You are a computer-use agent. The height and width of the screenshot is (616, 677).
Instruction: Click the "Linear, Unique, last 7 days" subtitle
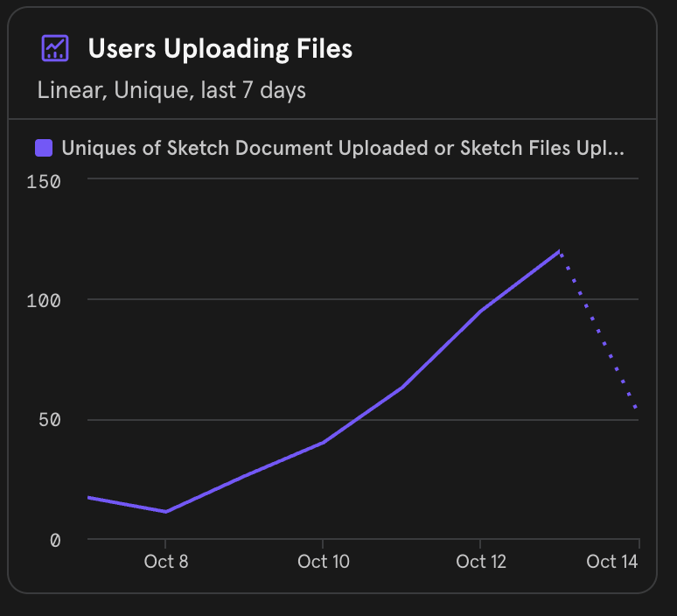click(x=171, y=90)
